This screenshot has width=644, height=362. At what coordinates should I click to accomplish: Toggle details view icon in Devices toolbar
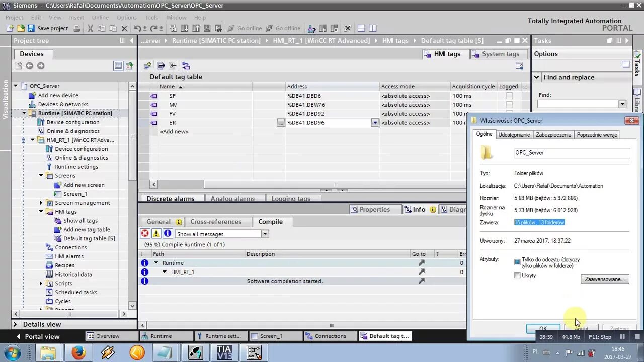(118, 66)
